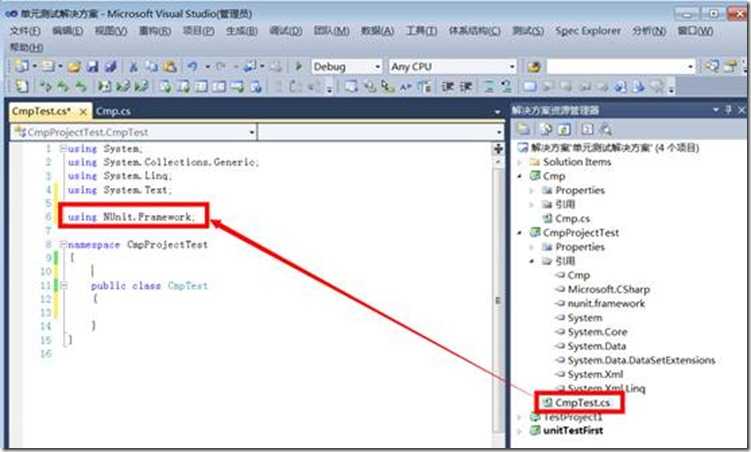Screen dimensions: 751x452
Task: Click the Find in Files icon
Action: pos(534,67)
